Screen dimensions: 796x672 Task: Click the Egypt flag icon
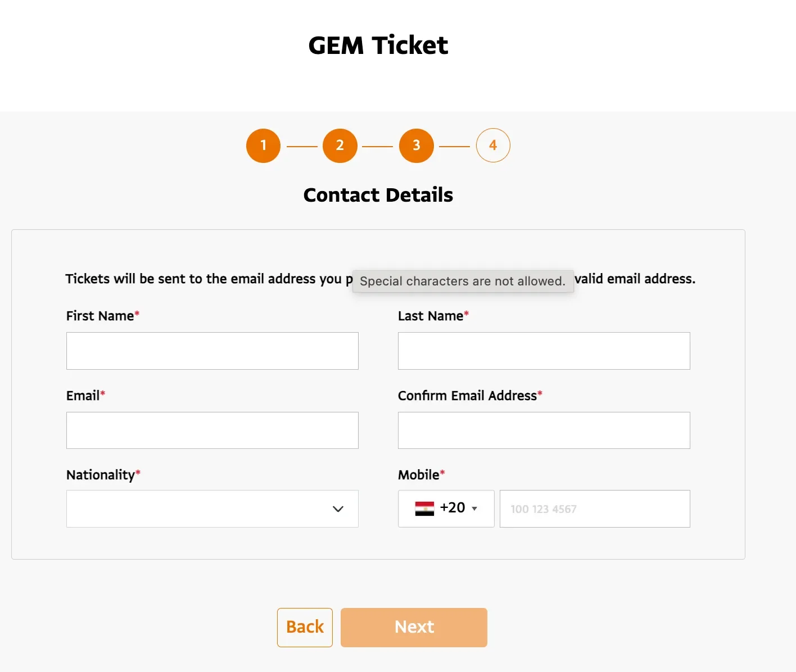click(424, 508)
